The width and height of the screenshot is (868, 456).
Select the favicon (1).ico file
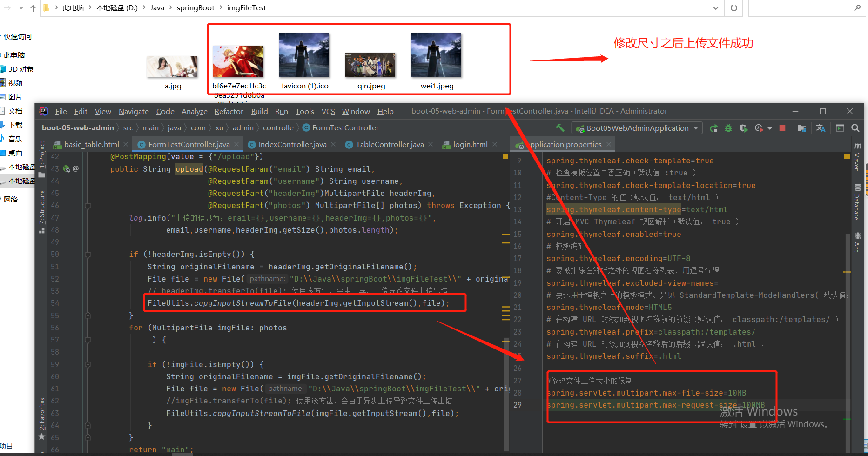(304, 61)
